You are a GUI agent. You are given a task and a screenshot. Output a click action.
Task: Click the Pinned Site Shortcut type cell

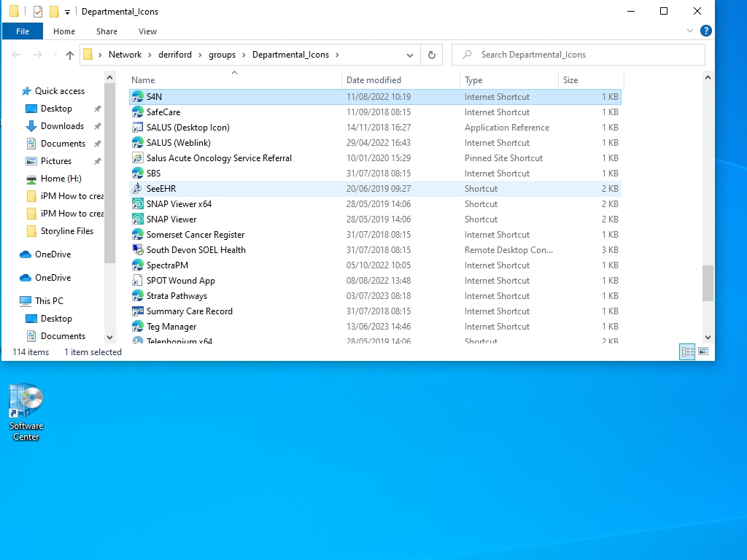coord(503,157)
